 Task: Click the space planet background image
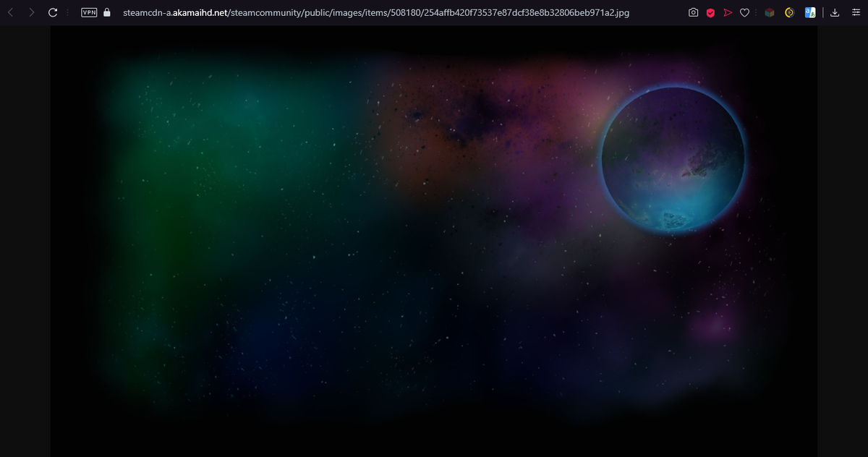434,242
